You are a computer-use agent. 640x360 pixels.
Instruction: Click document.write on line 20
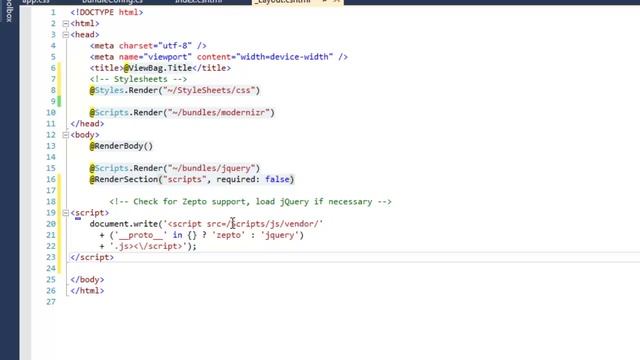coord(124,224)
